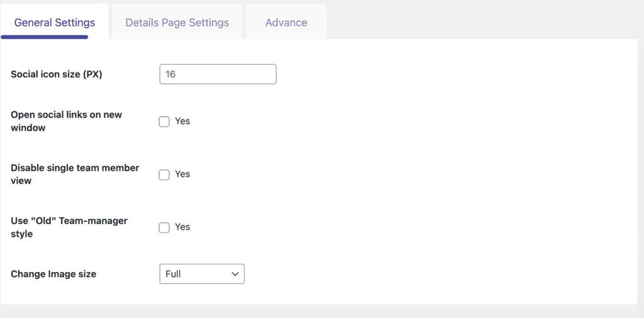This screenshot has height=318, width=644.
Task: Open the Change Image size dropdown
Action: 202,274
